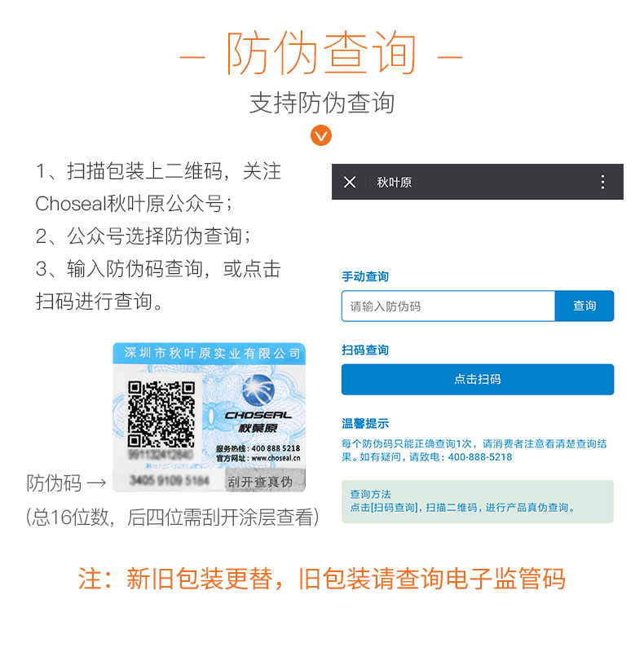Click the 秋叶原 title in the header bar

(x=394, y=182)
